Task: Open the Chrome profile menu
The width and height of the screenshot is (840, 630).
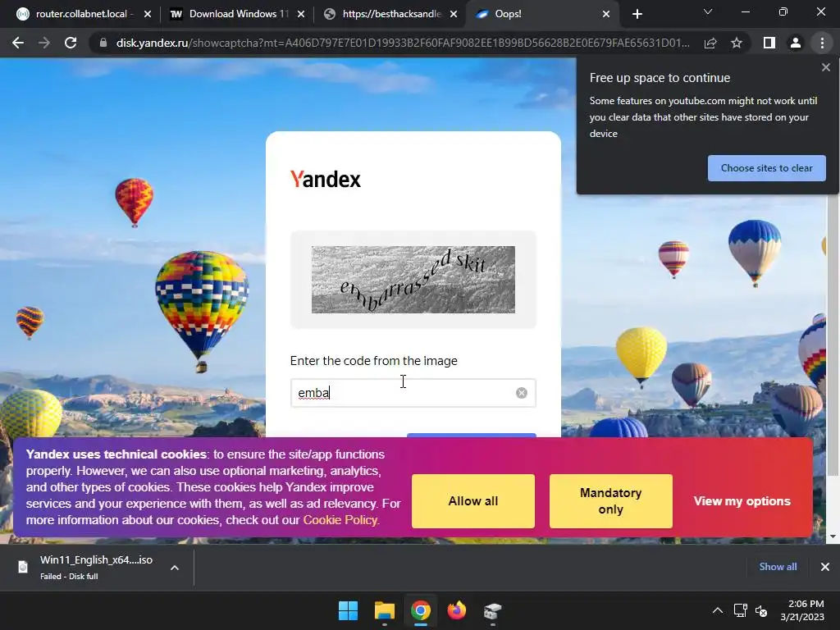Action: coord(796,43)
